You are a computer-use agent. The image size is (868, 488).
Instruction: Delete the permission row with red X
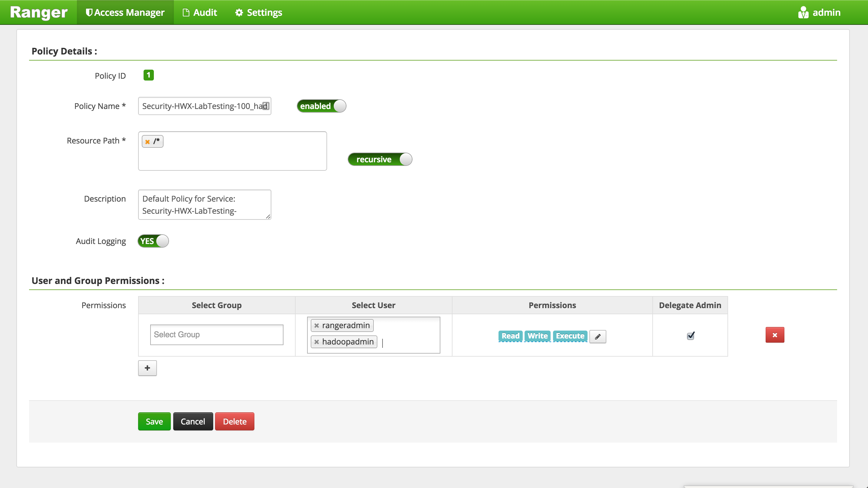pos(775,335)
